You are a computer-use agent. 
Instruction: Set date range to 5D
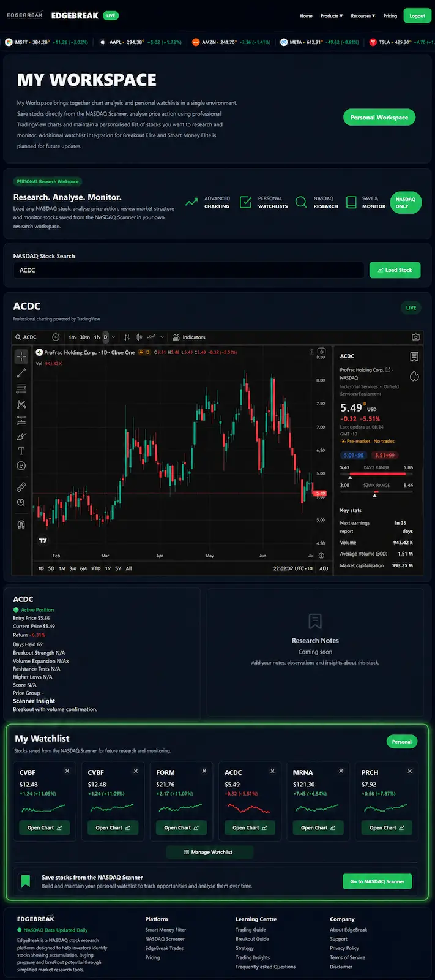pos(51,568)
